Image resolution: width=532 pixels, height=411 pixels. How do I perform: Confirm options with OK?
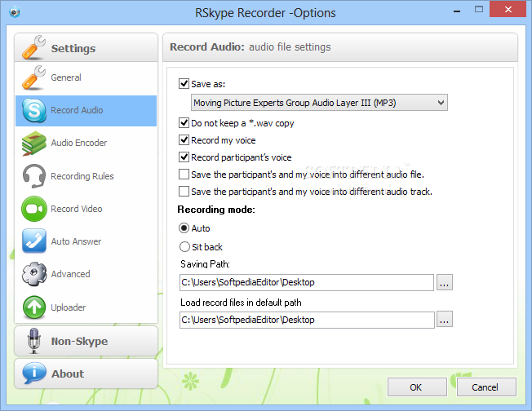click(x=417, y=387)
